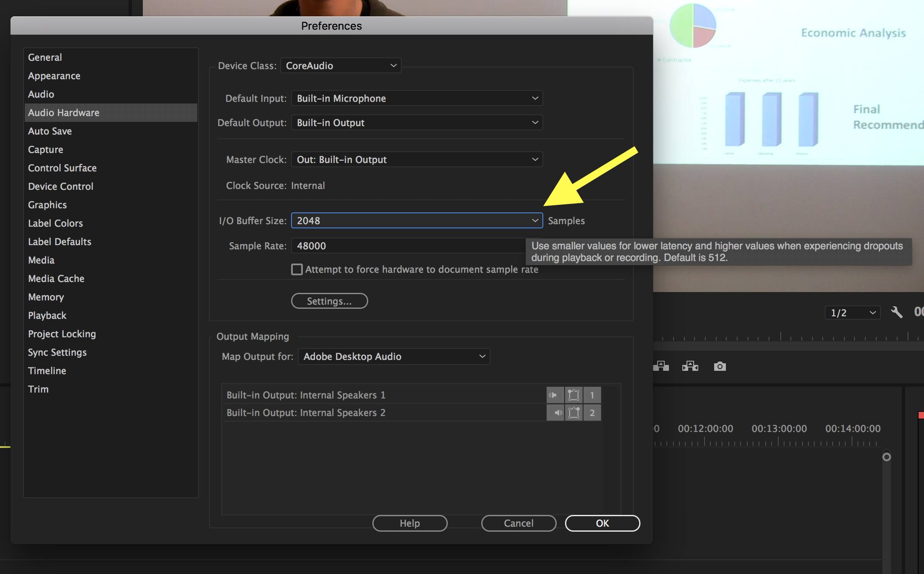Confirm preferences with OK
This screenshot has width=924, height=574.
click(602, 523)
